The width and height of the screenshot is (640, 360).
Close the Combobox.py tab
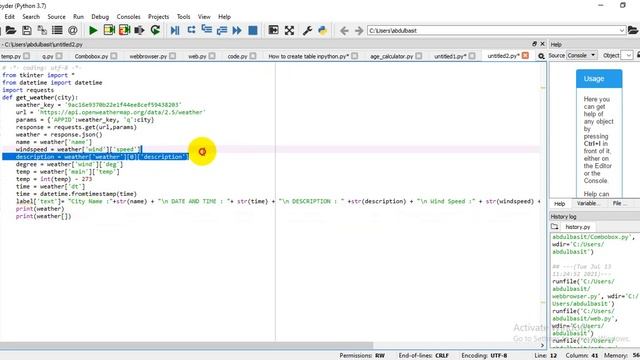pos(114,56)
